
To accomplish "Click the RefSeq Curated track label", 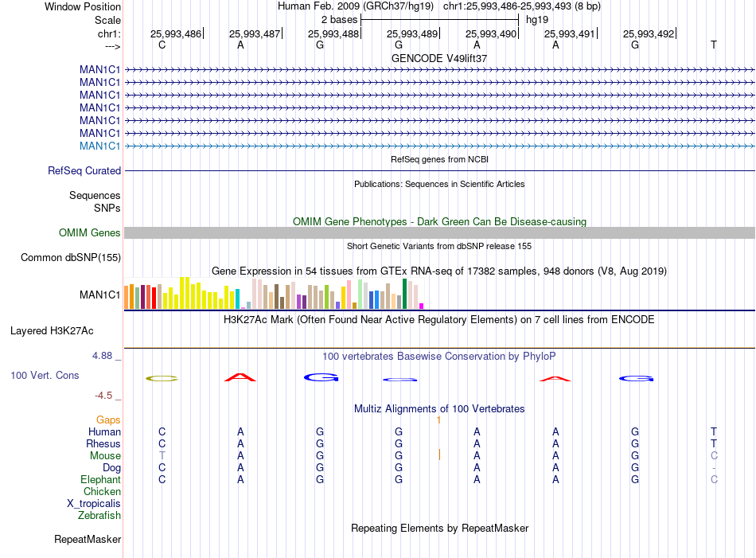I will (84, 170).
